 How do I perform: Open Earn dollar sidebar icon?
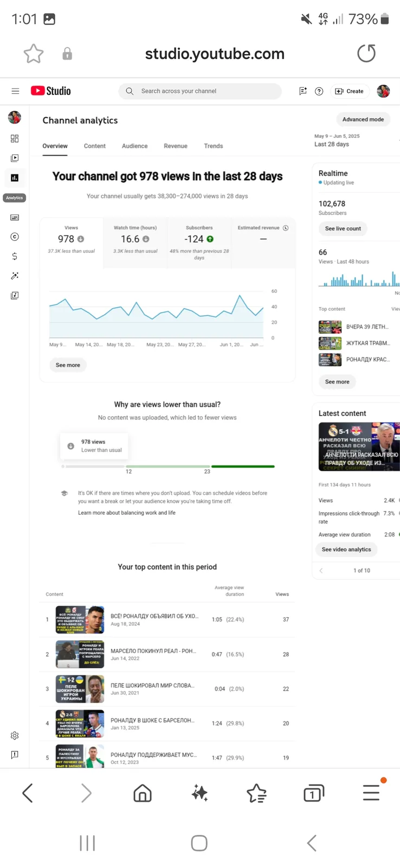(15, 256)
